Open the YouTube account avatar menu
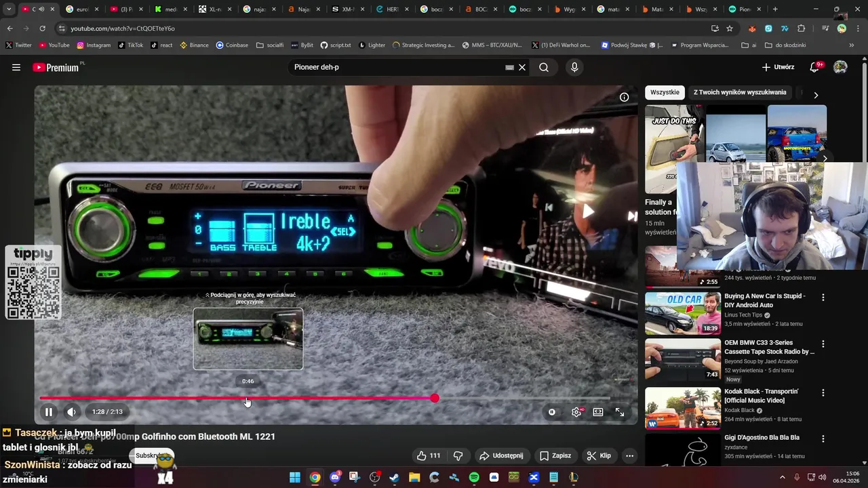Image resolution: width=868 pixels, height=488 pixels. (x=840, y=67)
